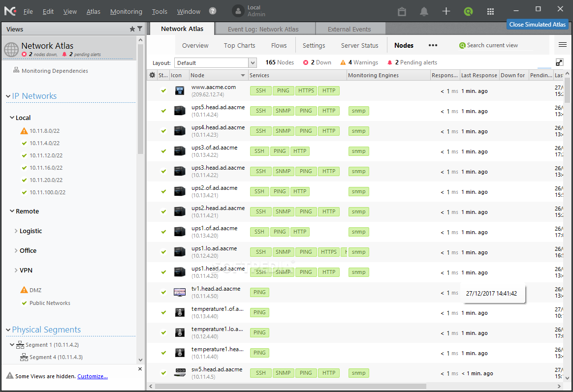Open the apps grid icon
573x392 pixels.
[x=490, y=11]
